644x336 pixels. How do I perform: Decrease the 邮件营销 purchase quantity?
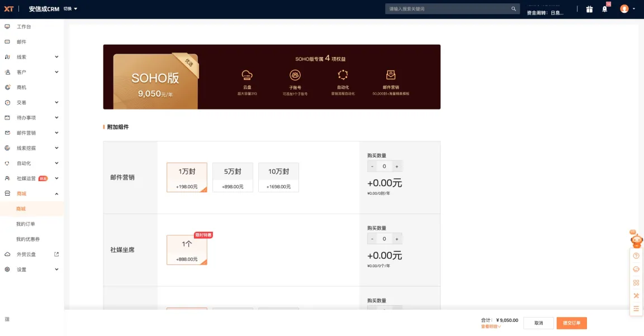click(x=372, y=167)
